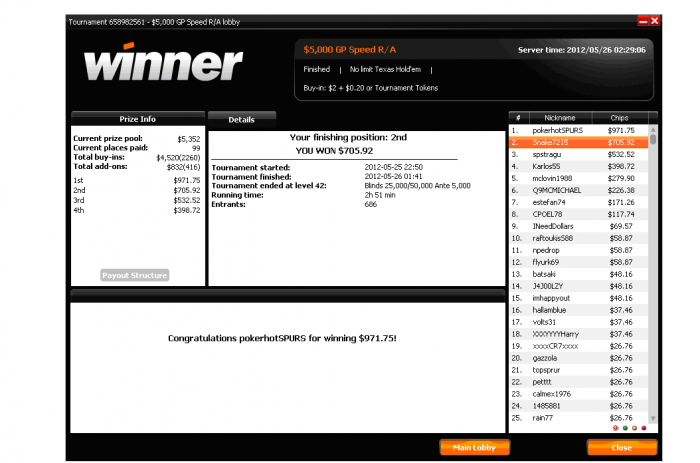This screenshot has height=463, width=700.
Task: Click the Winner logo
Action: click(163, 63)
